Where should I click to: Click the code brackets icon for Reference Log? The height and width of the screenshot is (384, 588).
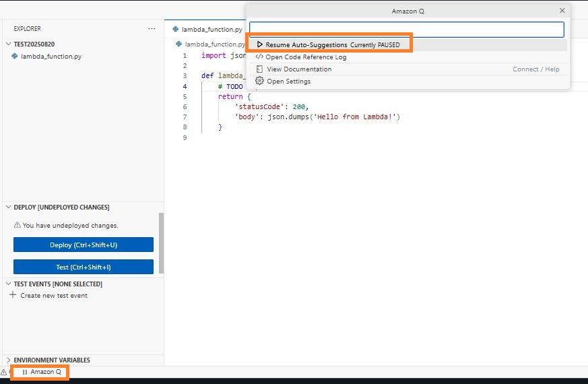[x=259, y=57]
